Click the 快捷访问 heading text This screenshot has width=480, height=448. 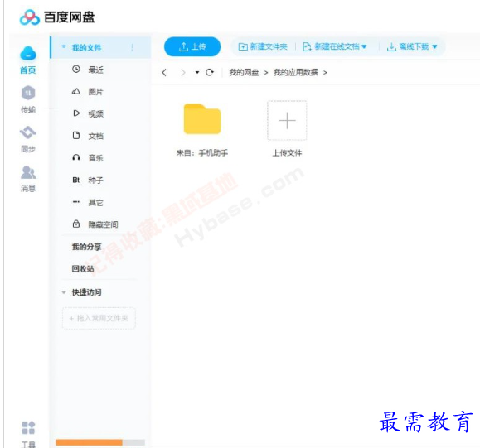86,292
